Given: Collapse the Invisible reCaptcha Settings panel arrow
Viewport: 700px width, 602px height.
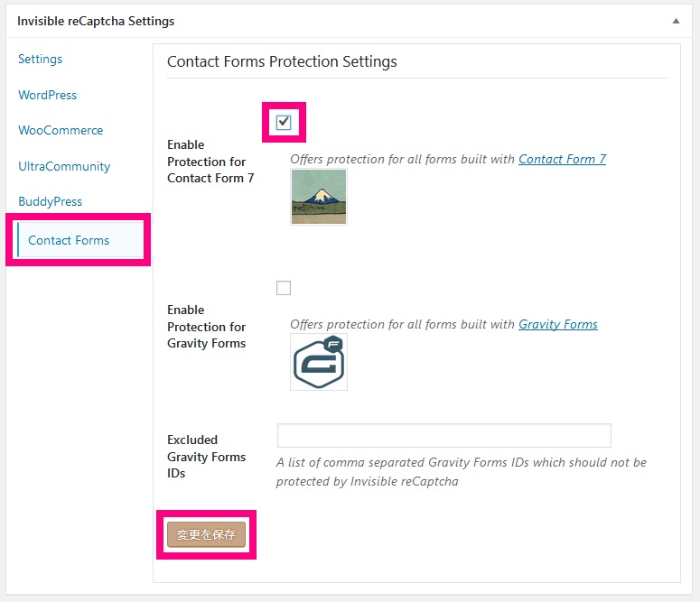Looking at the screenshot, I should tap(676, 21).
